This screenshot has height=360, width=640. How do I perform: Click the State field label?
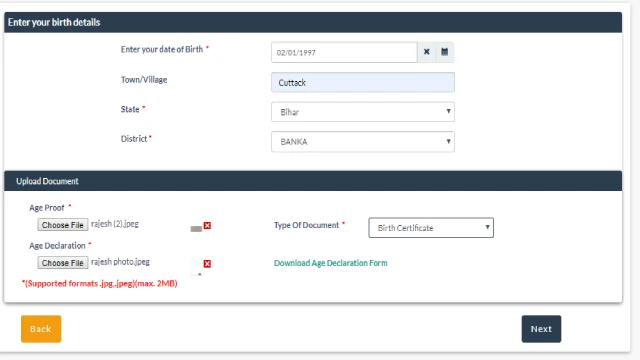click(x=130, y=109)
